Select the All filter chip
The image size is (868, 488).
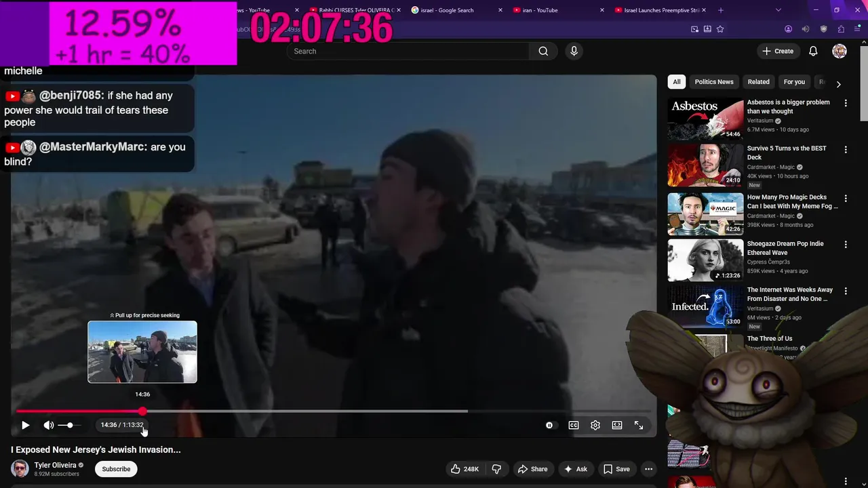tap(676, 81)
